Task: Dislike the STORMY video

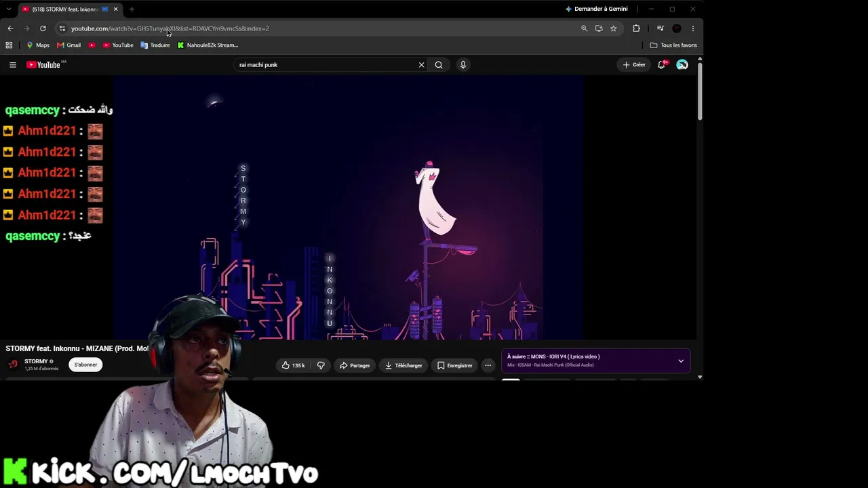Action: point(321,365)
